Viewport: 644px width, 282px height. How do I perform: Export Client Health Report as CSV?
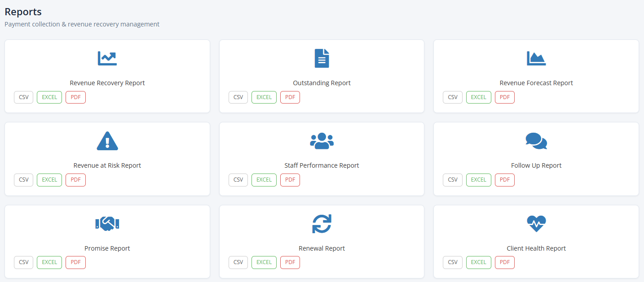[453, 263]
